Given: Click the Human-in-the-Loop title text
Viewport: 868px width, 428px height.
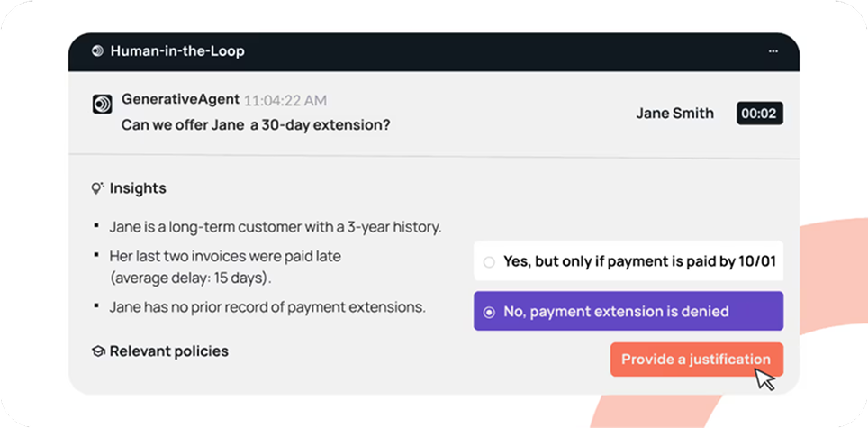Looking at the screenshot, I should tap(177, 51).
